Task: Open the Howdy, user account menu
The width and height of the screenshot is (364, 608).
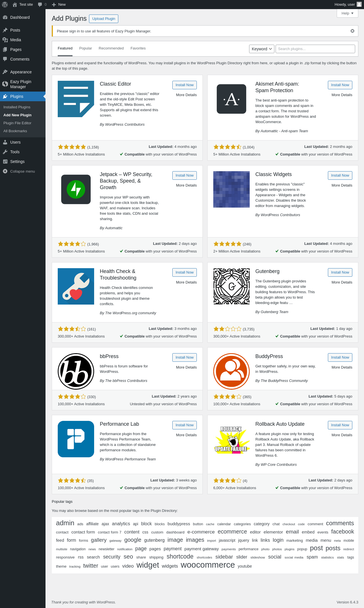Action: (x=348, y=5)
